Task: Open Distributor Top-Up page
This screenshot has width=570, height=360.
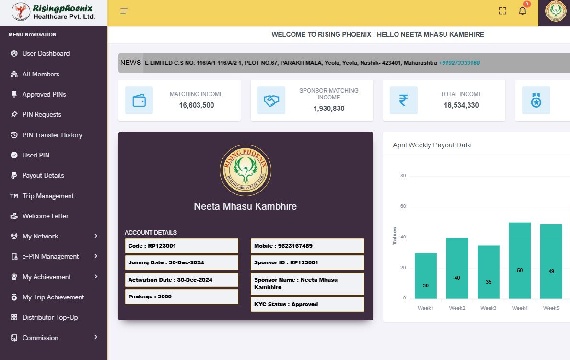Action: (x=50, y=317)
